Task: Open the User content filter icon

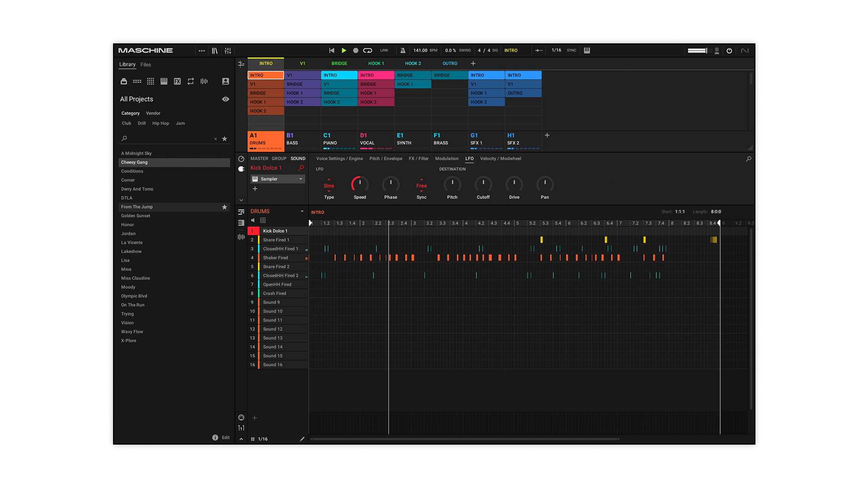Action: coord(225,81)
